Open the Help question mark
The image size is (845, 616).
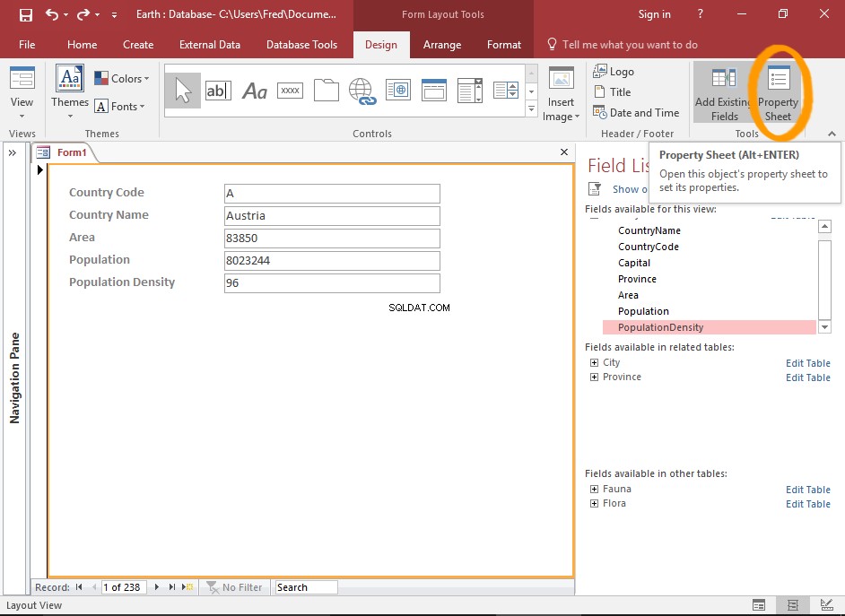(700, 14)
